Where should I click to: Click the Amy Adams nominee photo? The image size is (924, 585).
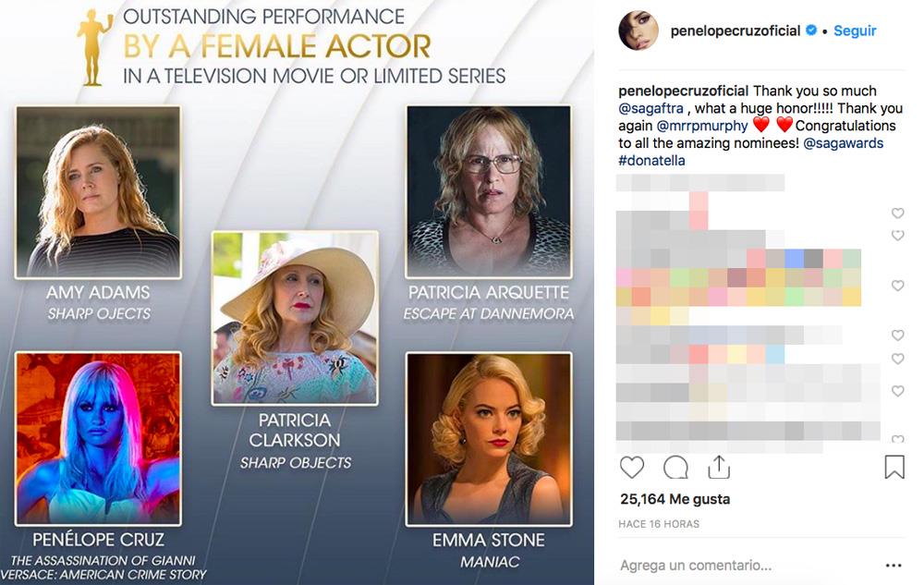(98, 192)
